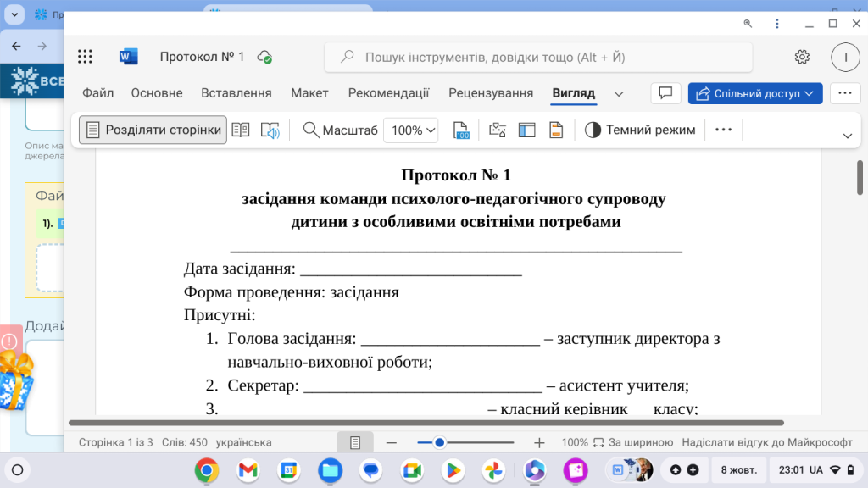Screen dimensions: 868x488
Task: Click the Масштаб zoom button
Action: pos(340,130)
